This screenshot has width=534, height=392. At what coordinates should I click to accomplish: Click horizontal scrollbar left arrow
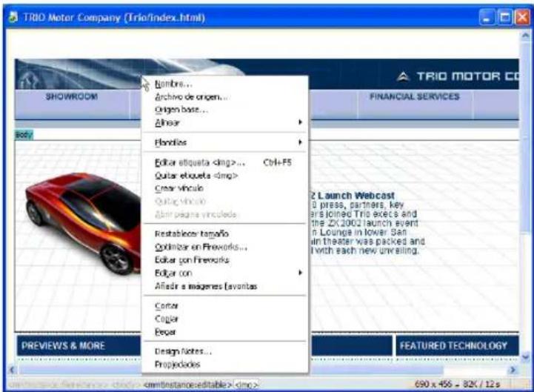pyautogui.click(x=12, y=370)
